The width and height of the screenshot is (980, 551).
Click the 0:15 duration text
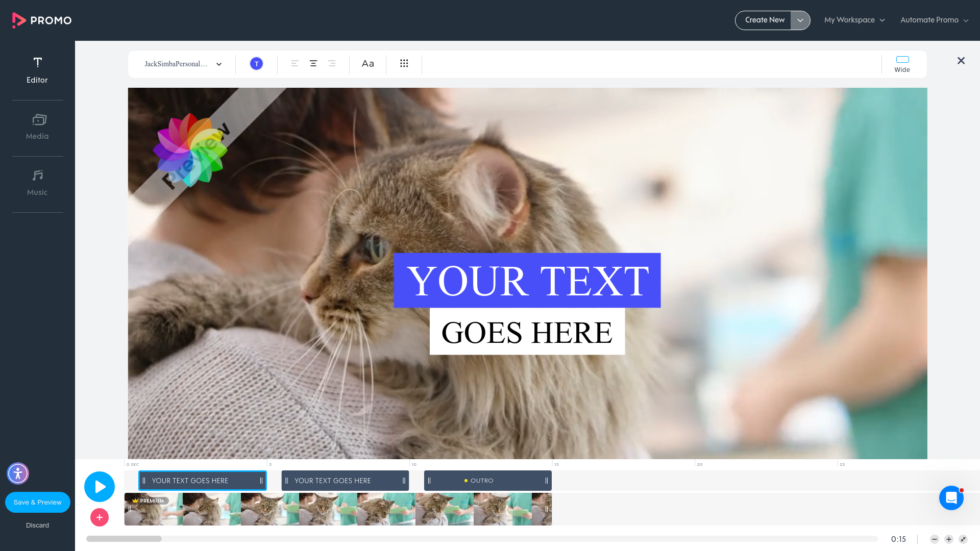click(898, 539)
